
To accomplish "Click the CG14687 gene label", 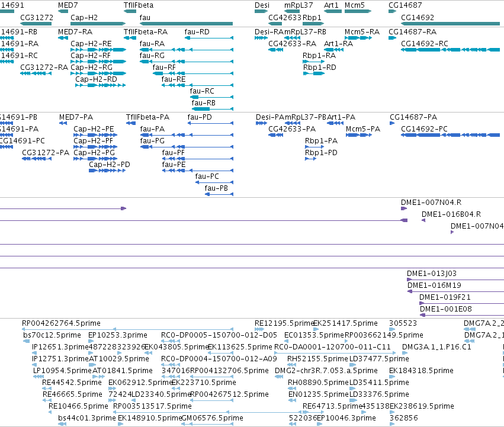I will pyautogui.click(x=405, y=5).
